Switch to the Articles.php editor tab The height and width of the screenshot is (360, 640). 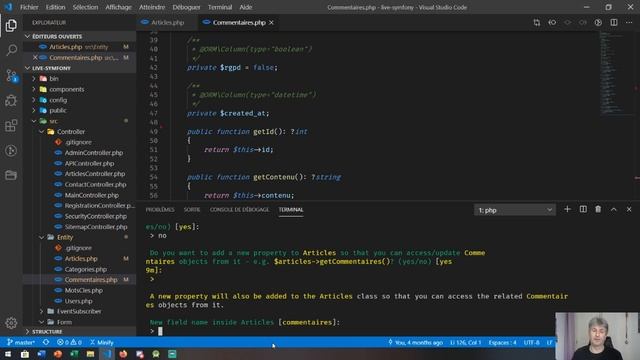point(167,22)
